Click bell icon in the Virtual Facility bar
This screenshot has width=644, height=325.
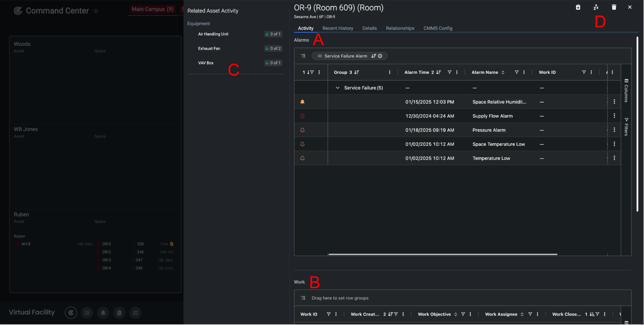click(x=103, y=313)
